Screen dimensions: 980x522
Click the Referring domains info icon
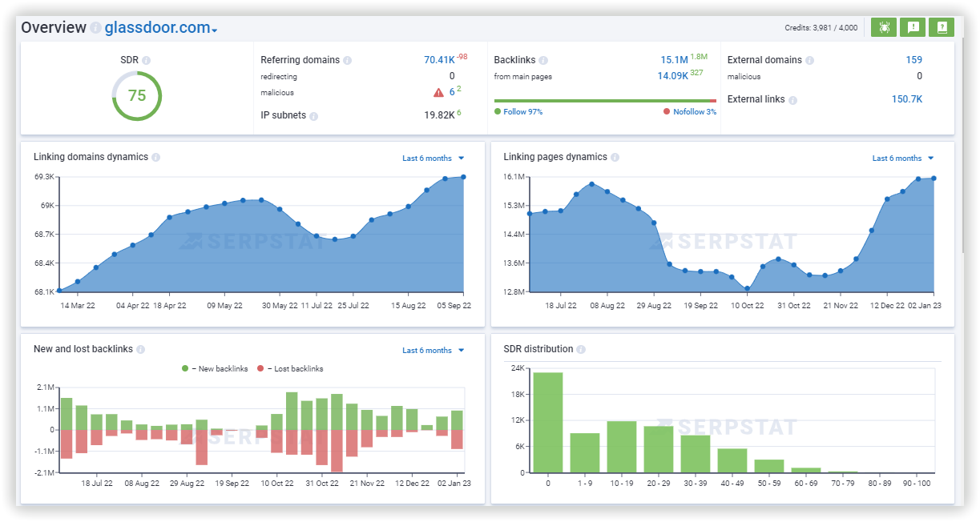[349, 59]
